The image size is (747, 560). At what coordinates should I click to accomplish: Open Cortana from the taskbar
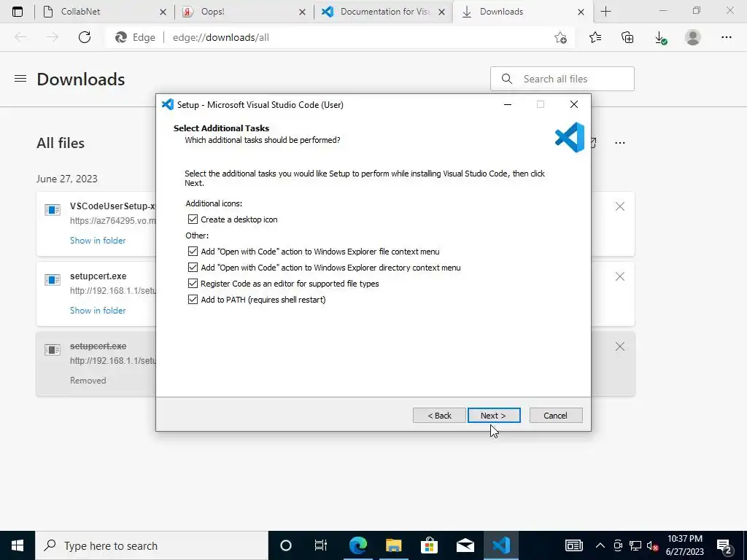[x=285, y=545]
